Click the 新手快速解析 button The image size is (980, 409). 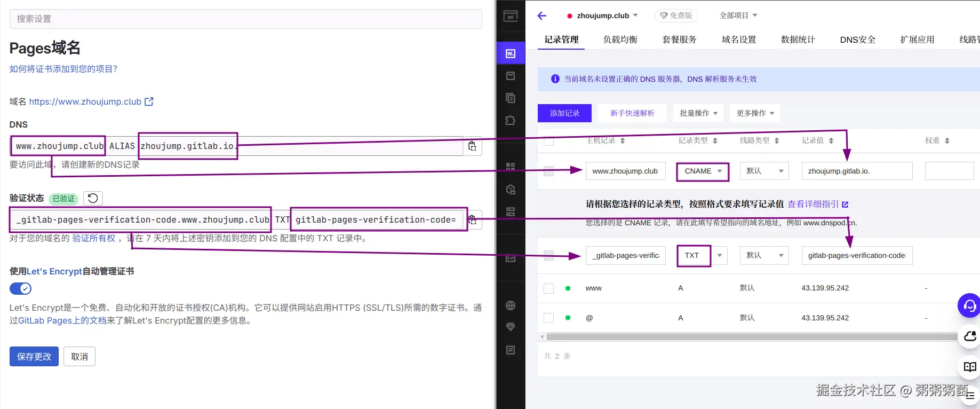pos(632,113)
